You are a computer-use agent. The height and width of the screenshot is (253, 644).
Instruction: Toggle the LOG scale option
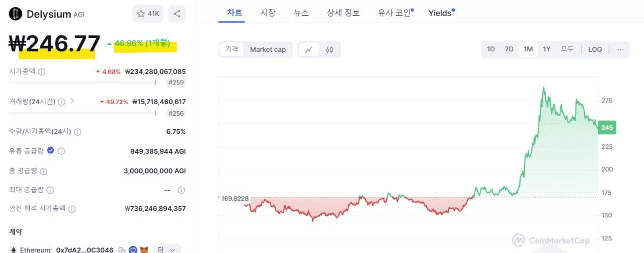(x=595, y=49)
